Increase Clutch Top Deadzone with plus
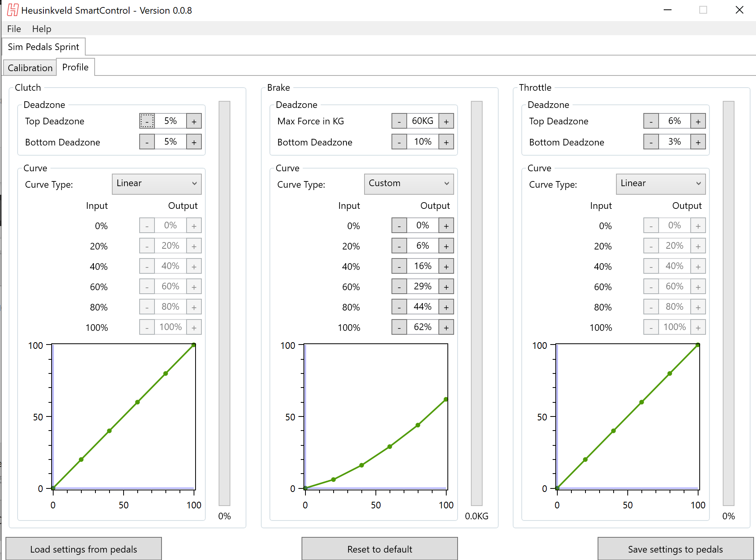 coord(194,121)
